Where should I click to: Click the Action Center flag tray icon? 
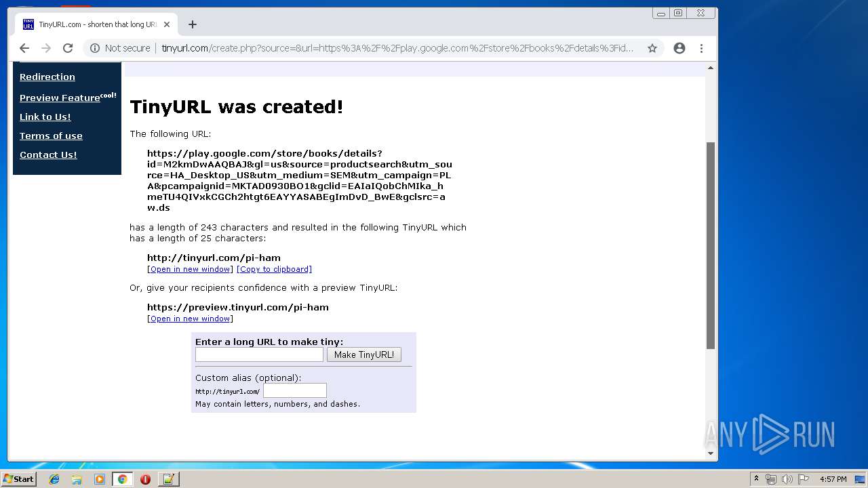(804, 479)
